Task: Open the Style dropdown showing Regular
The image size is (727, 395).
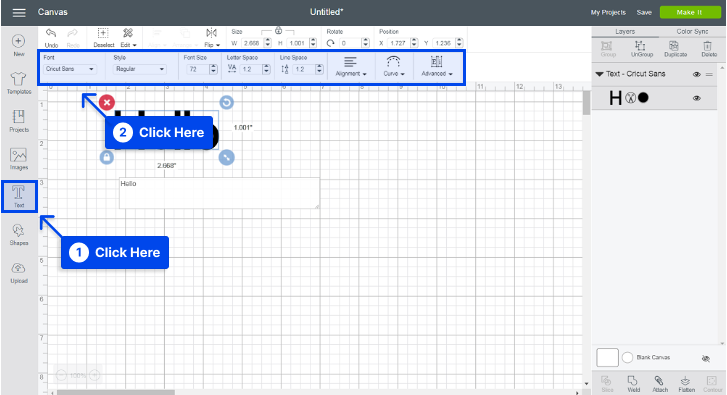Action: pyautogui.click(x=140, y=69)
